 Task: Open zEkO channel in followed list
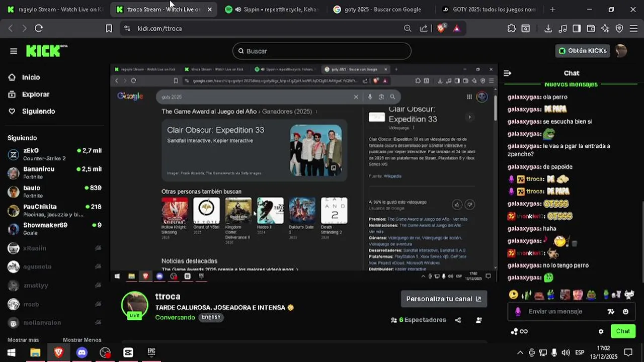pyautogui.click(x=54, y=154)
